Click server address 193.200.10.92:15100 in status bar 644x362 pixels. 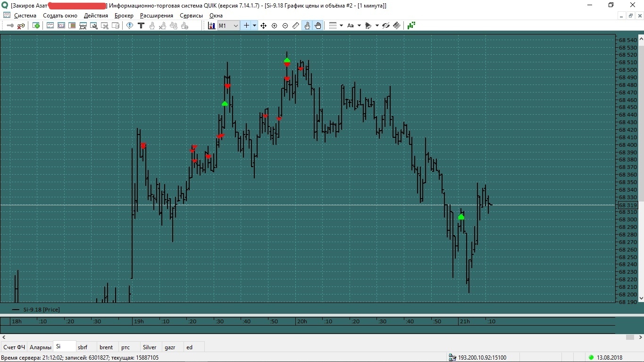482,358
